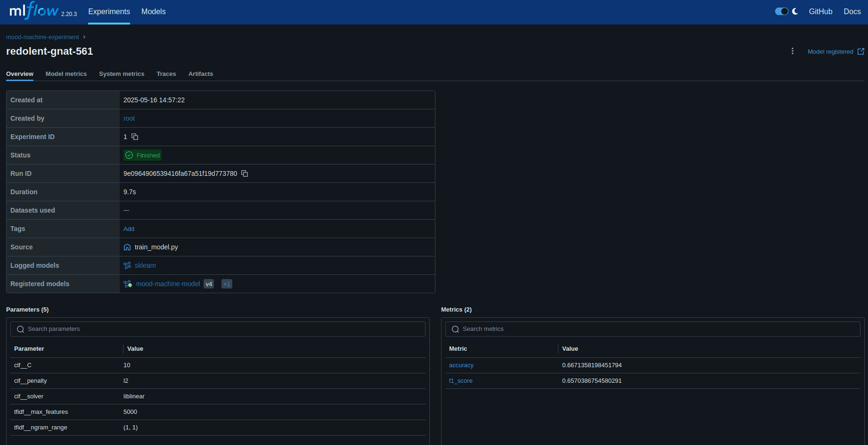Switch to the Model metrics tab

pyautogui.click(x=66, y=74)
